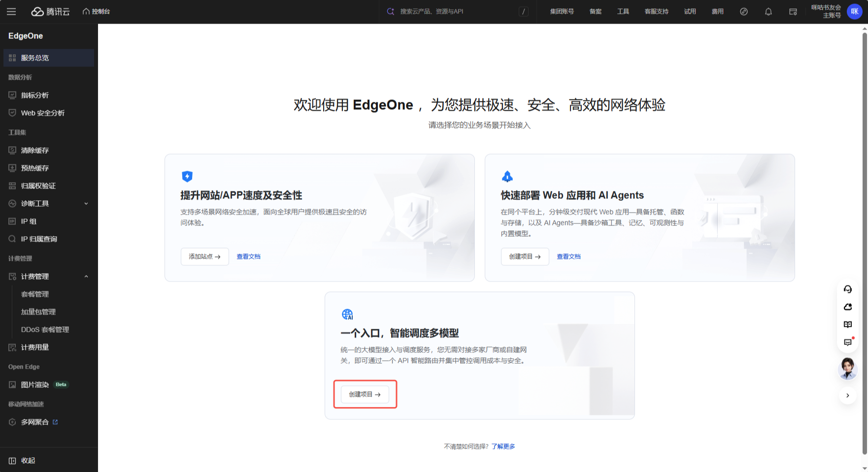Click the EdgeOne product title
The width and height of the screenshot is (868, 472).
(x=26, y=36)
